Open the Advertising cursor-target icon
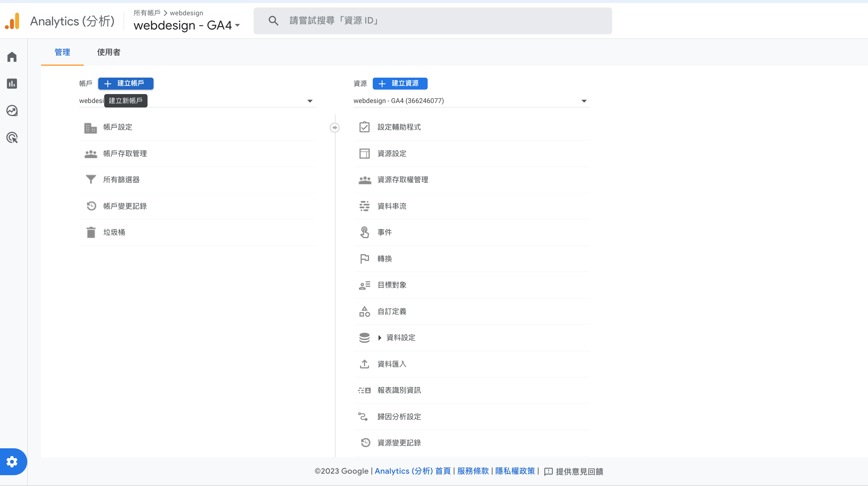This screenshot has width=868, height=486. click(12, 138)
